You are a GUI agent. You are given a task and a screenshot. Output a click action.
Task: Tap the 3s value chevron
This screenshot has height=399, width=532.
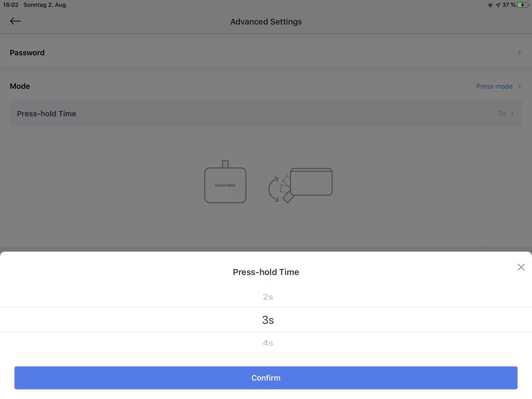512,114
